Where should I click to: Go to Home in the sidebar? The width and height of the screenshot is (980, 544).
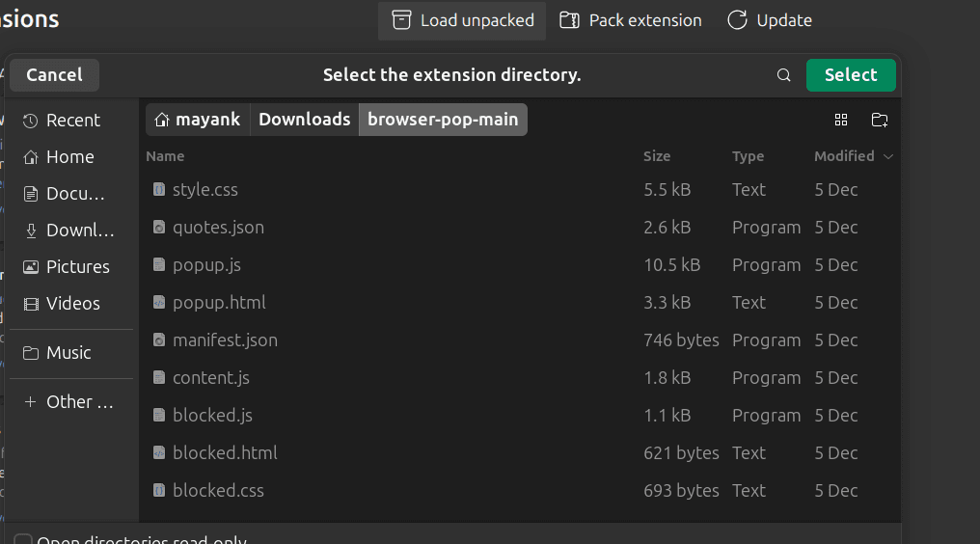point(71,157)
